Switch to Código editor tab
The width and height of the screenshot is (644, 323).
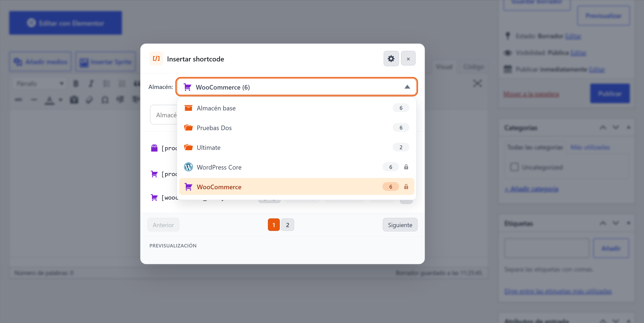tap(473, 67)
